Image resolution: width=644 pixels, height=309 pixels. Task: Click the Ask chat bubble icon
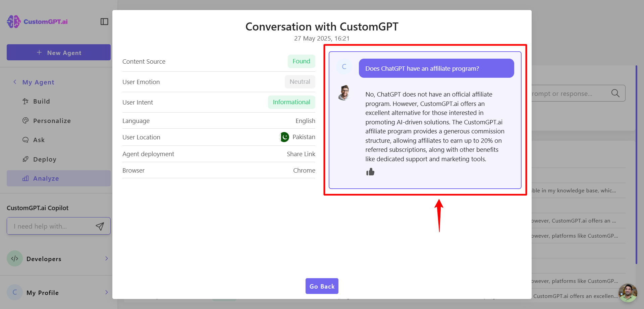pyautogui.click(x=25, y=140)
